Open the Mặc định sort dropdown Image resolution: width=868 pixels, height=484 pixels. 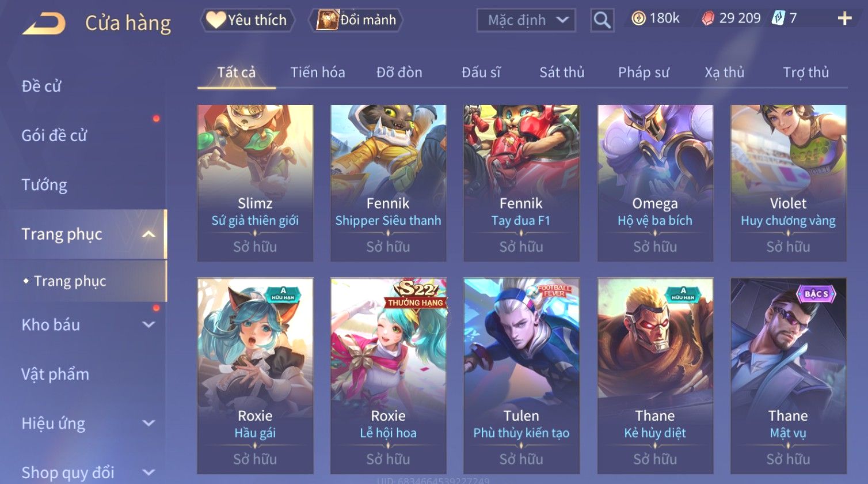click(x=526, y=20)
